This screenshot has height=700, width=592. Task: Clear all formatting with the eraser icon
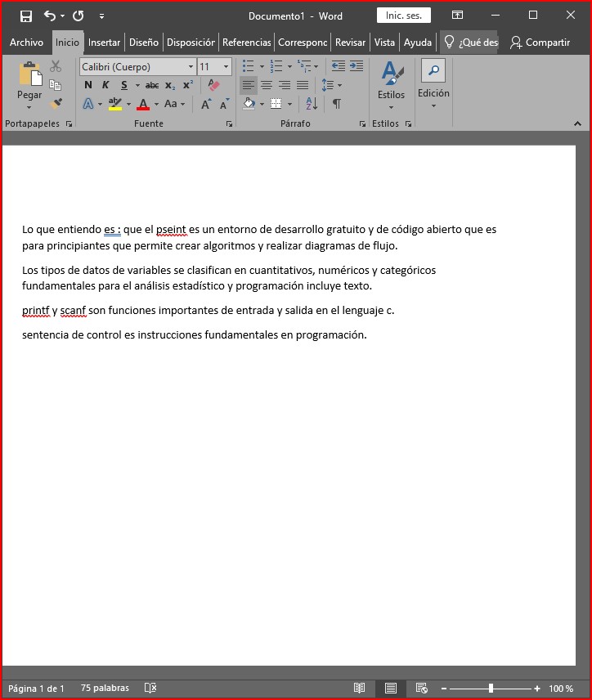213,85
